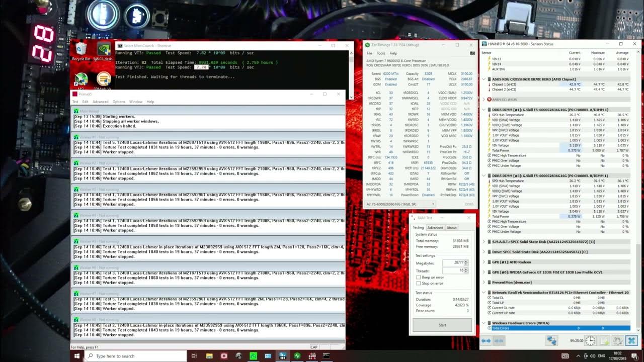Expand PresentMon [dwm.exe] group
This screenshot has height=362, width=644.
click(484, 282)
